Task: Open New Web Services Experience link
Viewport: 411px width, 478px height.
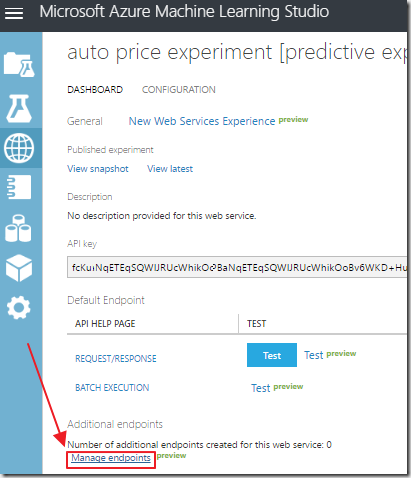Action: point(202,121)
